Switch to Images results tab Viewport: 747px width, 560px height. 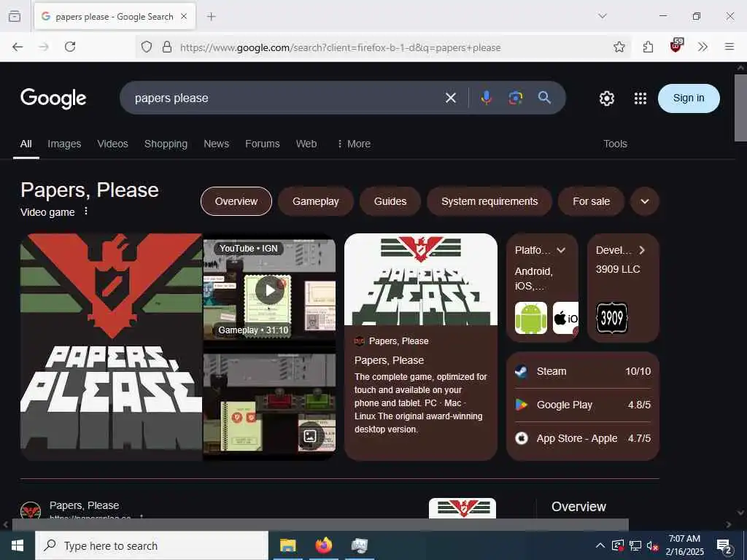pyautogui.click(x=64, y=144)
